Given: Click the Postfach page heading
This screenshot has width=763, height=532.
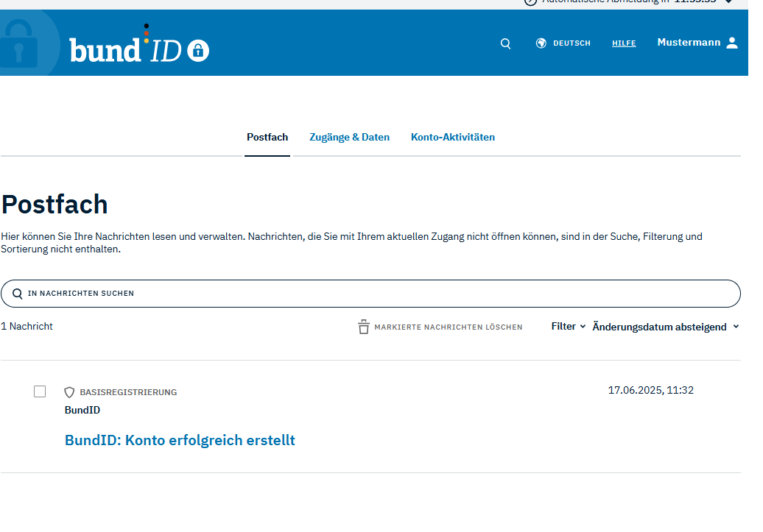Looking at the screenshot, I should click(x=54, y=205).
